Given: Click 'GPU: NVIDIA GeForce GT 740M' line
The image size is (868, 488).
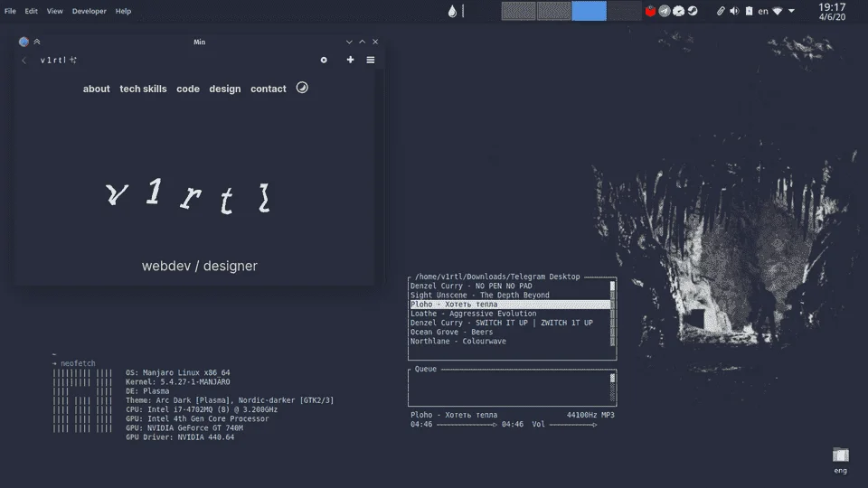Looking at the screenshot, I should pos(184,427).
